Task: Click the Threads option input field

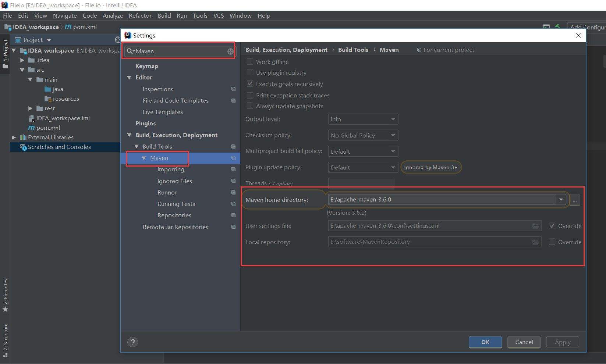Action: tap(361, 183)
